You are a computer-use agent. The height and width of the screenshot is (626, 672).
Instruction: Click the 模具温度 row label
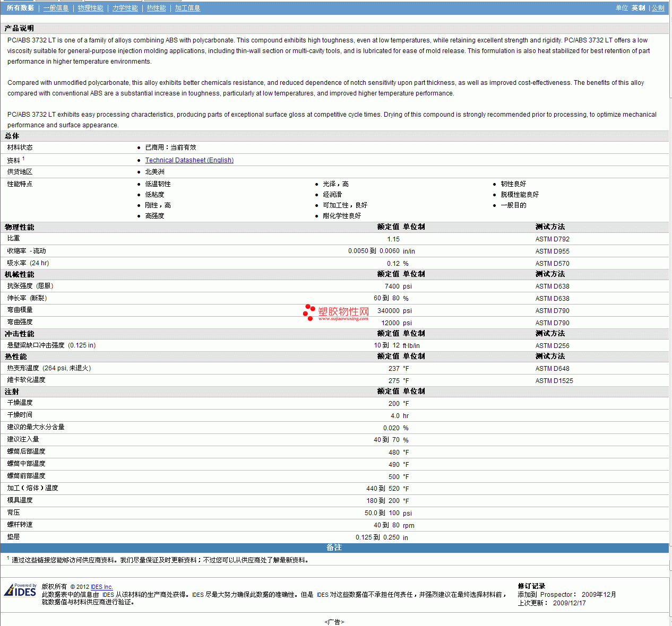click(x=20, y=500)
